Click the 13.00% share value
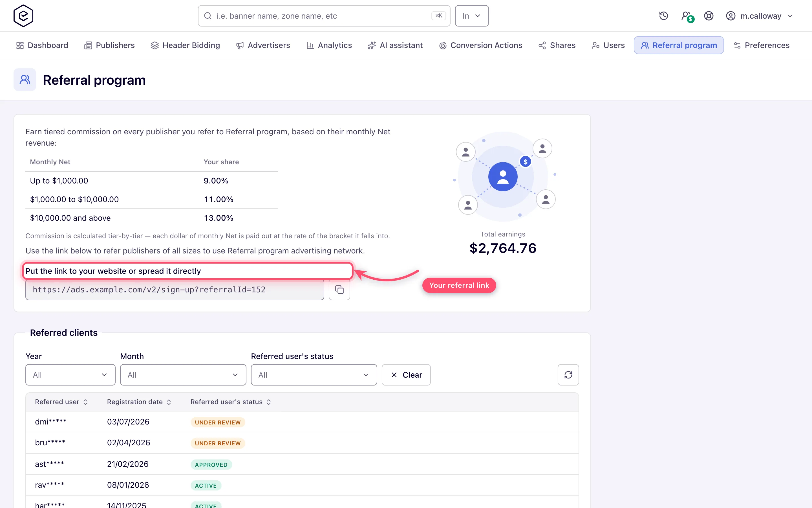 click(219, 218)
